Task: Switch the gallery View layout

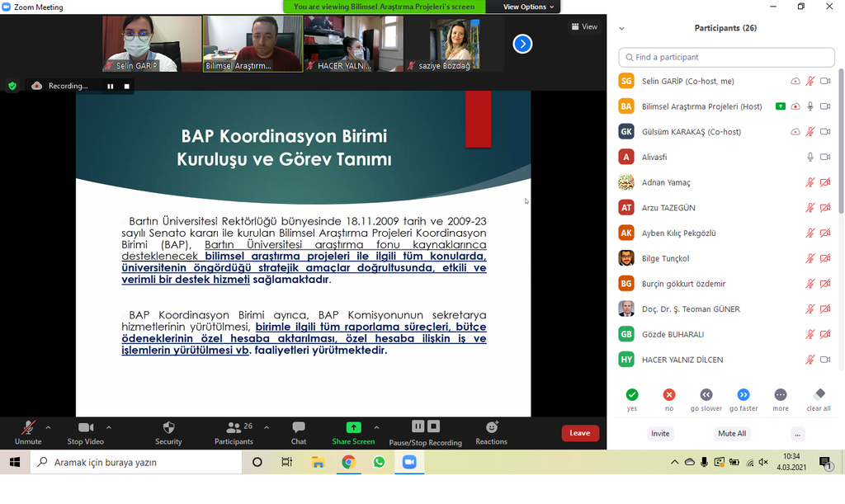Action: pos(584,26)
